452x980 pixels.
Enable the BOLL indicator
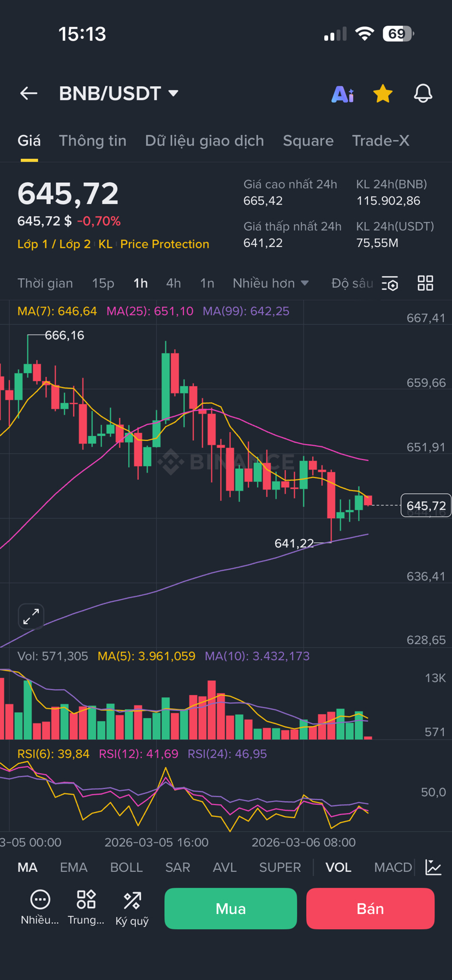[127, 868]
